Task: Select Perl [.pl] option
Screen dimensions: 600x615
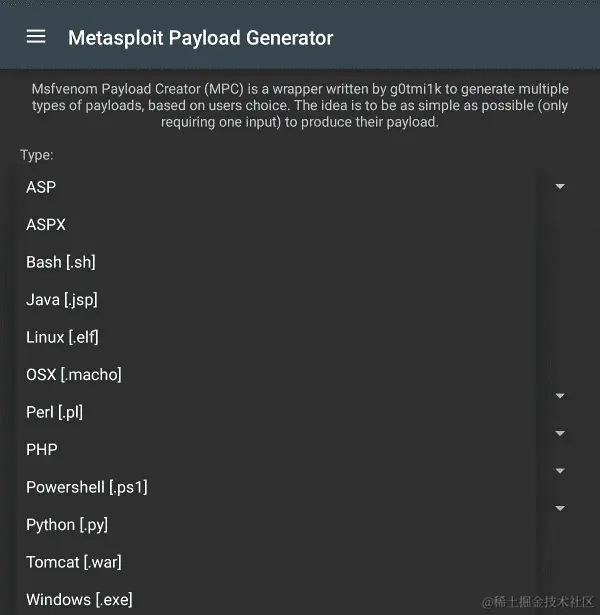Action: tap(276, 412)
